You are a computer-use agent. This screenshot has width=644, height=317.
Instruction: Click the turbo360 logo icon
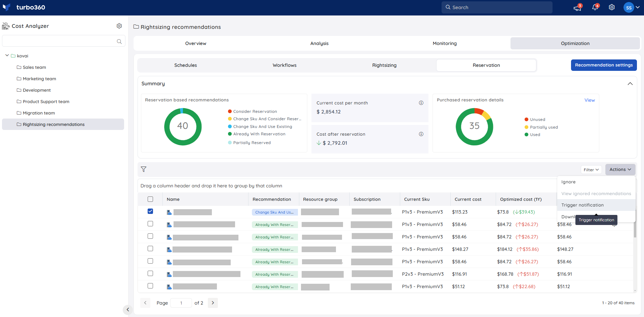pos(6,7)
